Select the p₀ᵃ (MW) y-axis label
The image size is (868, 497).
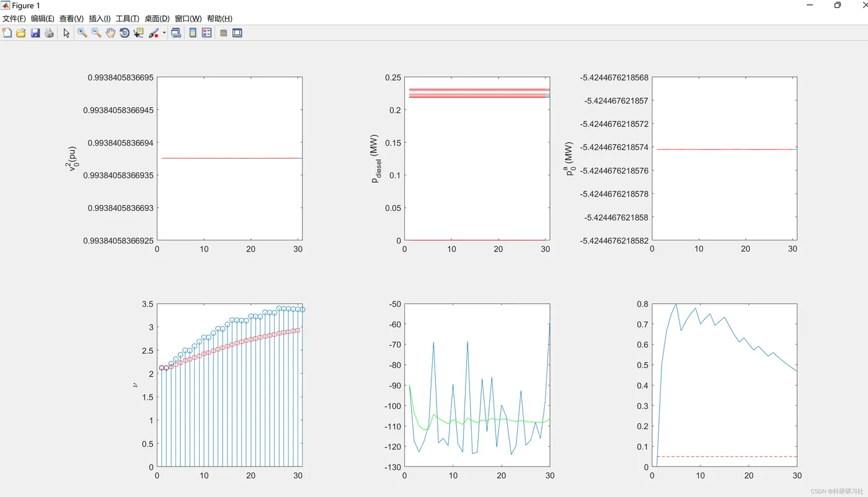pos(569,159)
